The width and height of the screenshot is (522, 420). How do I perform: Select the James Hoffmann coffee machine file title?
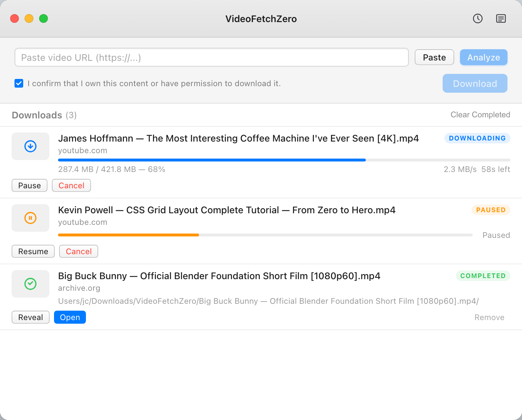click(x=239, y=138)
